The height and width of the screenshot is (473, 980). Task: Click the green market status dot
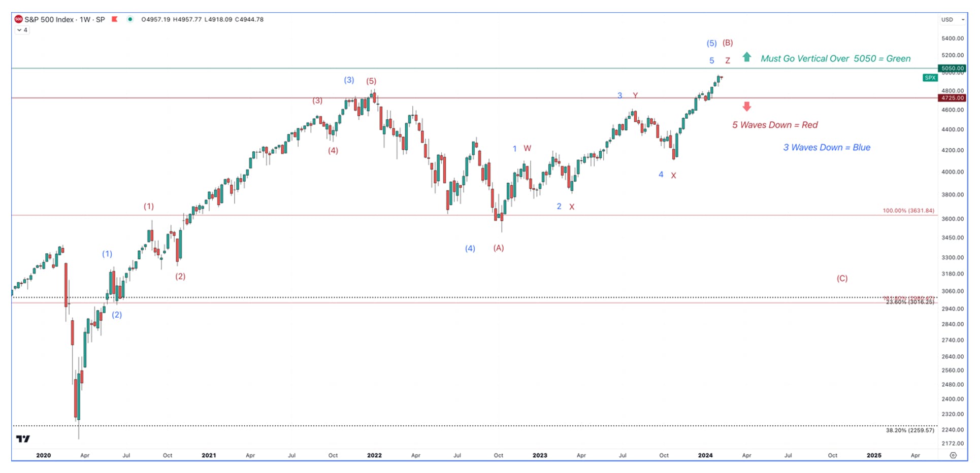(x=130, y=19)
